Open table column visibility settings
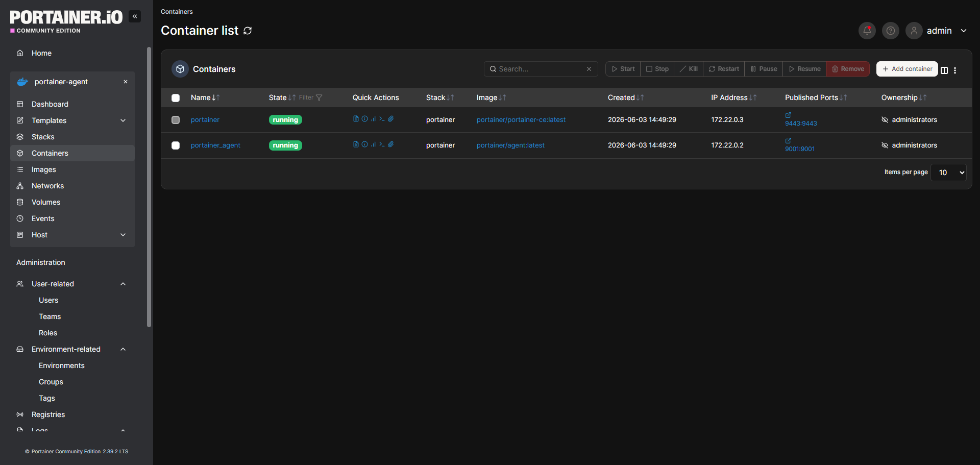 (944, 70)
